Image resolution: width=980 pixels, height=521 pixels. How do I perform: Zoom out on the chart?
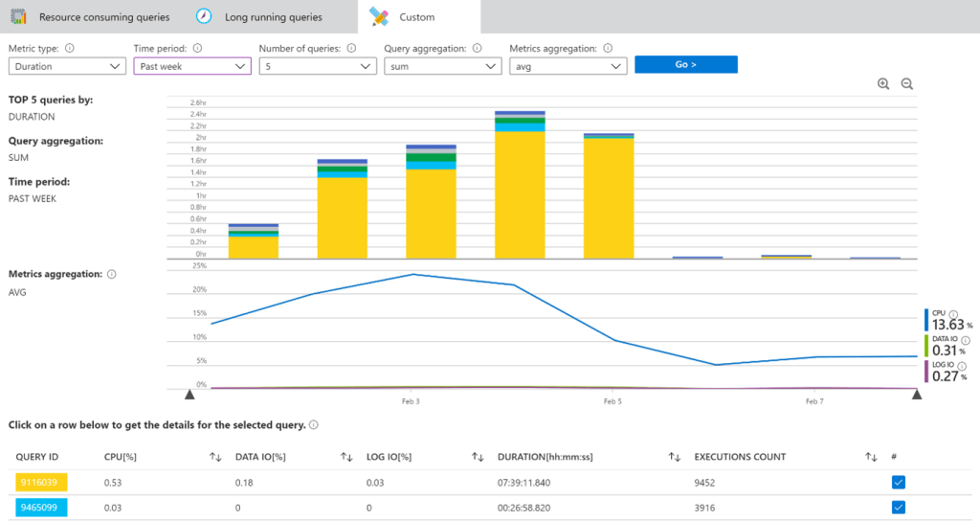point(907,84)
